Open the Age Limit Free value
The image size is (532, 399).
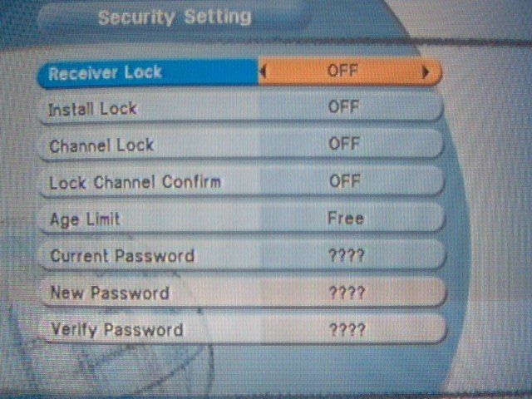[346, 218]
